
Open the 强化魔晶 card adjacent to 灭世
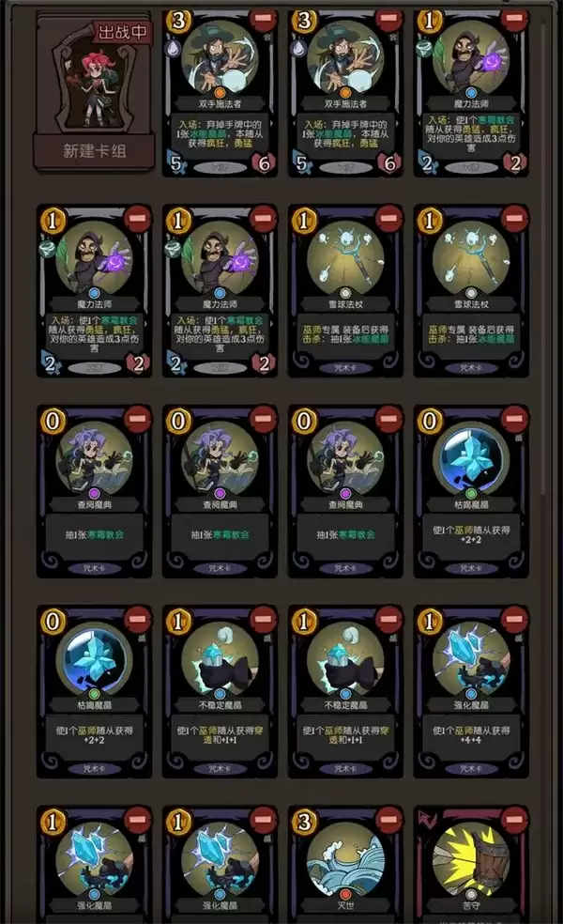click(220, 865)
